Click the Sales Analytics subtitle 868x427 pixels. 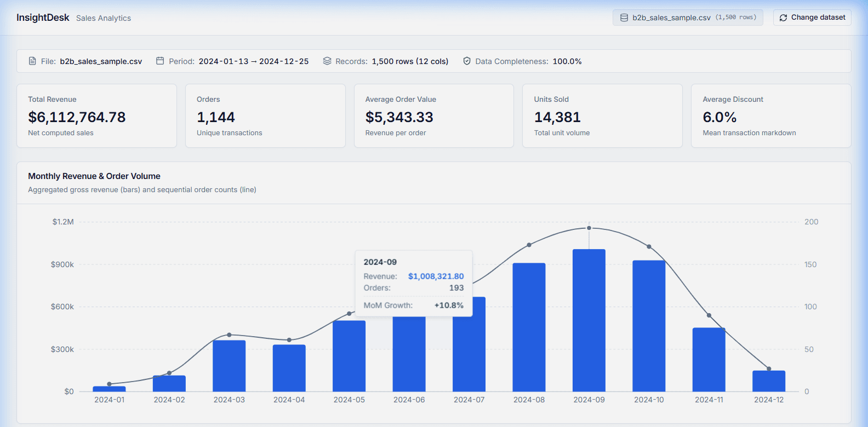point(104,18)
